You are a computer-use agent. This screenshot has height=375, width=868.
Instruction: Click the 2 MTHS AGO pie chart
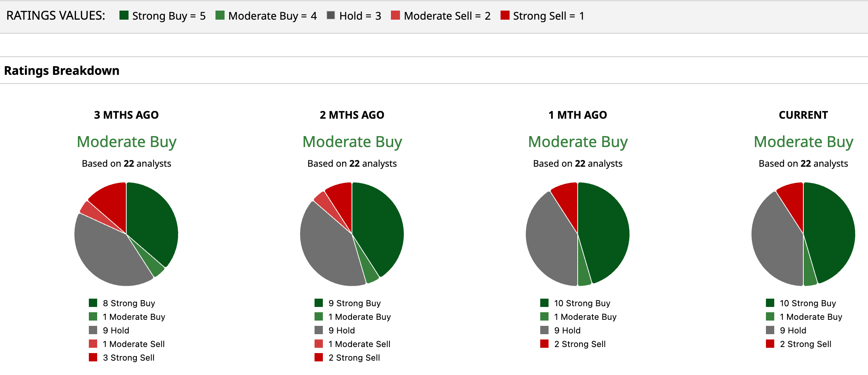coord(352,234)
